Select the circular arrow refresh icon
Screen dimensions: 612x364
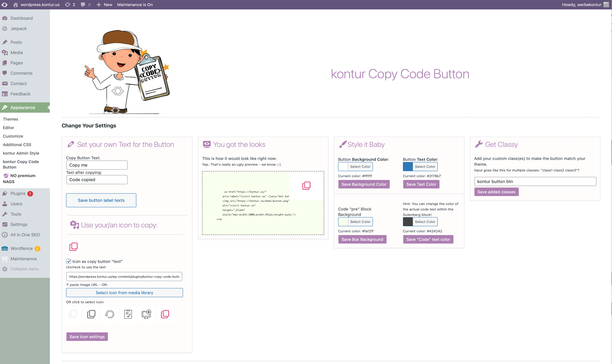110,314
